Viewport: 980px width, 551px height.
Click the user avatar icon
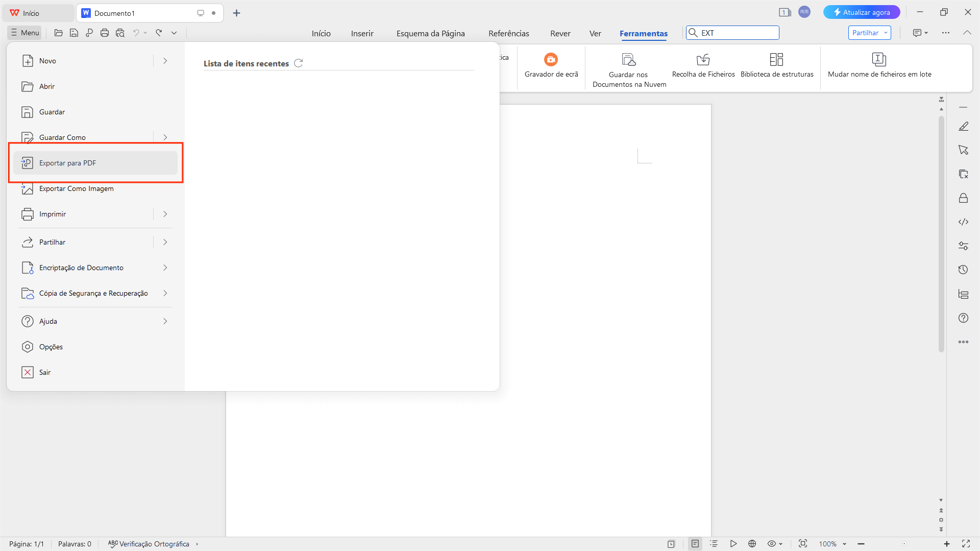click(804, 12)
